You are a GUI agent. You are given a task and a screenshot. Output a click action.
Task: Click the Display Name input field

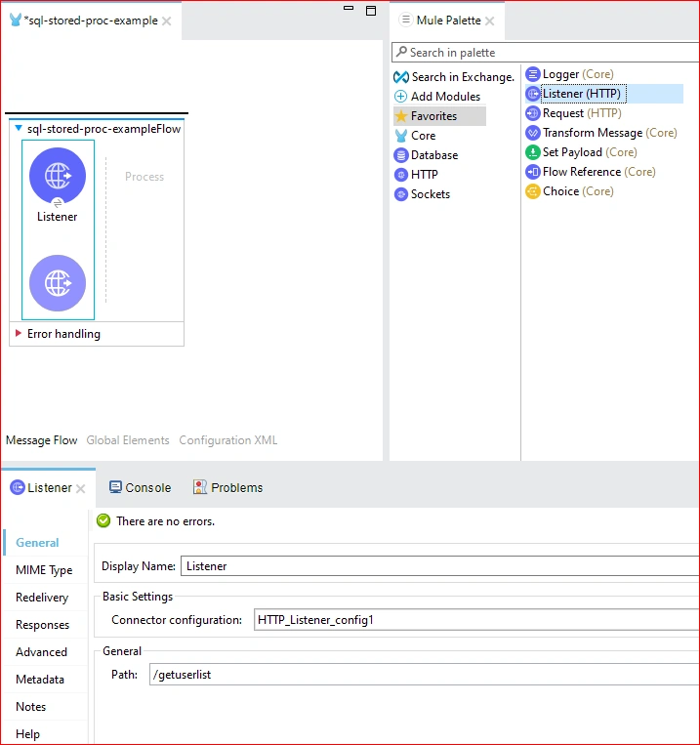(x=440, y=566)
